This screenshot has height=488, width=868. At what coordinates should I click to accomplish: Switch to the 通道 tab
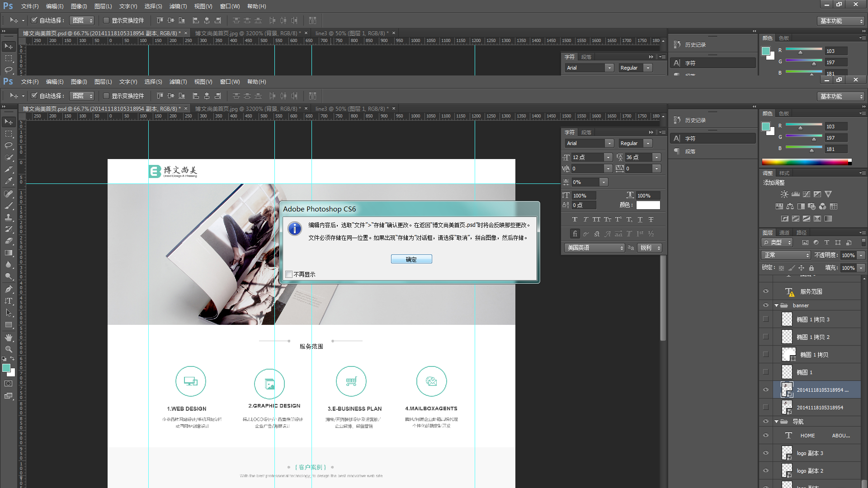(x=784, y=233)
